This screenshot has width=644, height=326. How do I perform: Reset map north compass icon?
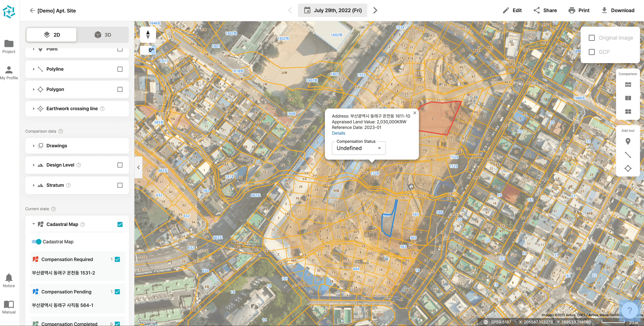point(148,35)
